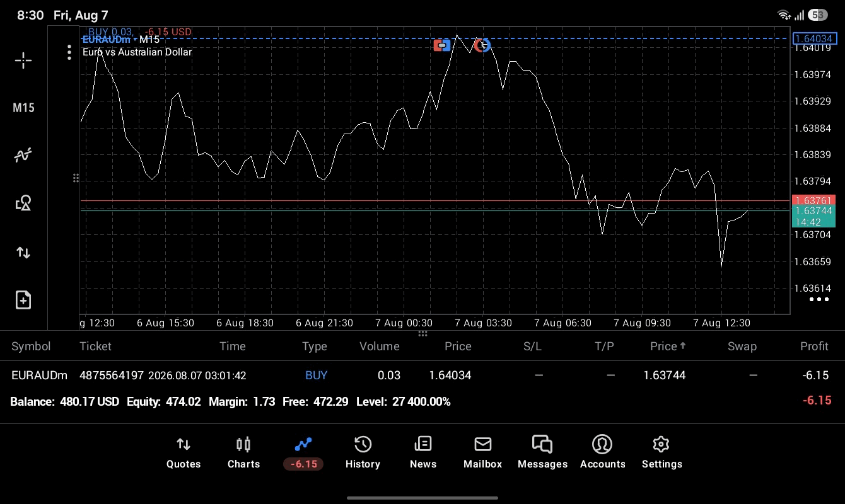Tap the trade arrows icon in the sidebar
The height and width of the screenshot is (504, 845).
pos(23,253)
